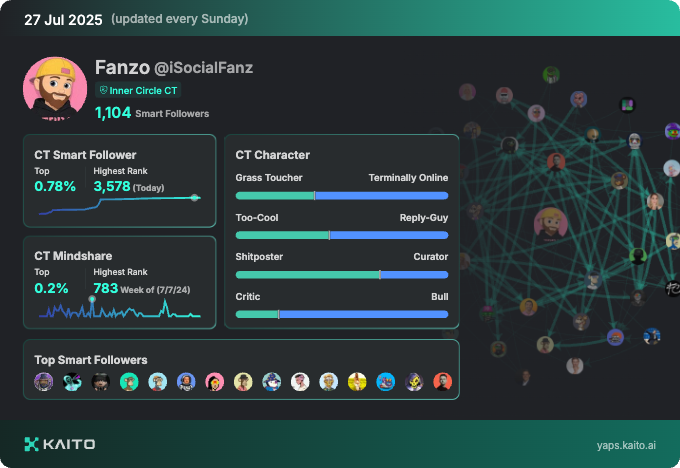Open the bright yellow background follower avatar
This screenshot has width=680, height=468.
(x=357, y=382)
